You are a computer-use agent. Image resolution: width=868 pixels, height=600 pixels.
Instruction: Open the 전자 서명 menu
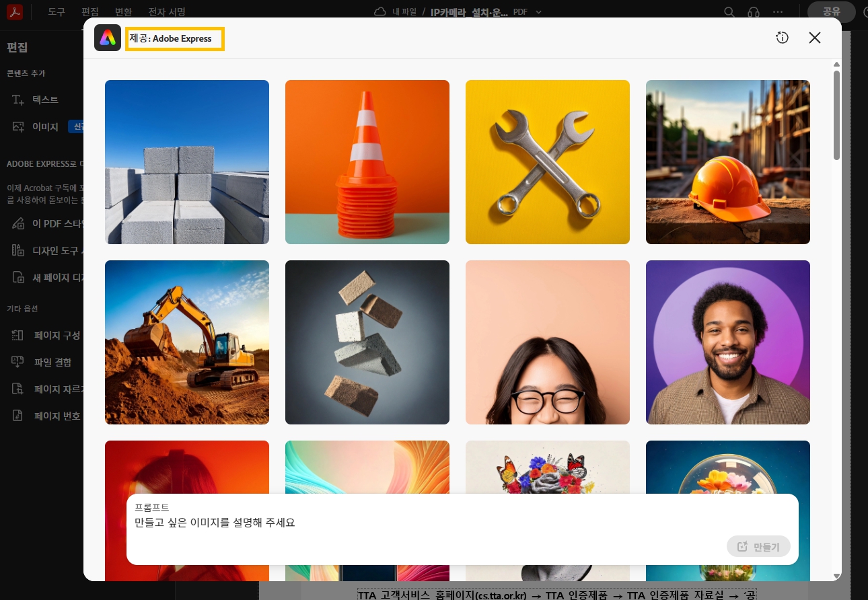[x=167, y=12]
